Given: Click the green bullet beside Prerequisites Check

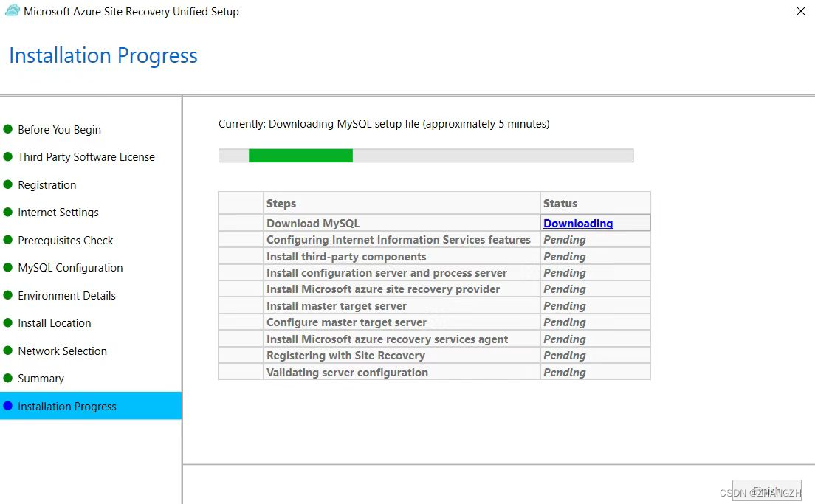Looking at the screenshot, I should [x=8, y=240].
